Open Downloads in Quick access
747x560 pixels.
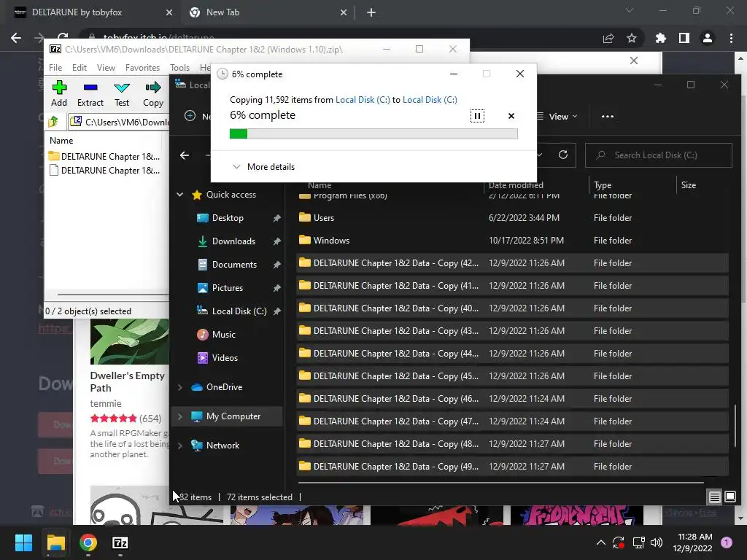pyautogui.click(x=233, y=241)
